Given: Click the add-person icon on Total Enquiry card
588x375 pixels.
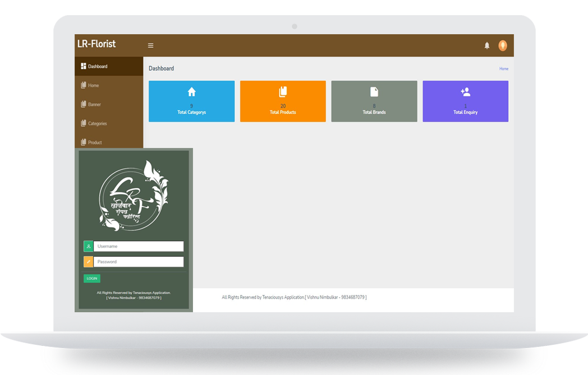Looking at the screenshot, I should 465,92.
